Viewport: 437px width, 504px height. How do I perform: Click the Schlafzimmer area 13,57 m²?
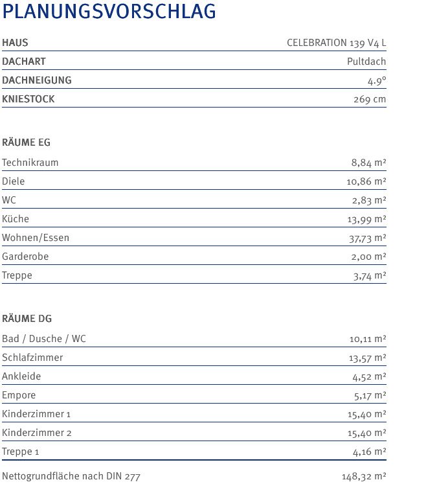368,358
